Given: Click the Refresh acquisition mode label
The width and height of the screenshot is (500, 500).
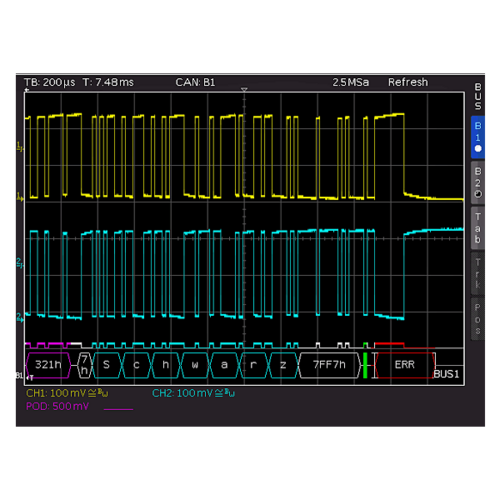Looking at the screenshot, I should 408,82.
